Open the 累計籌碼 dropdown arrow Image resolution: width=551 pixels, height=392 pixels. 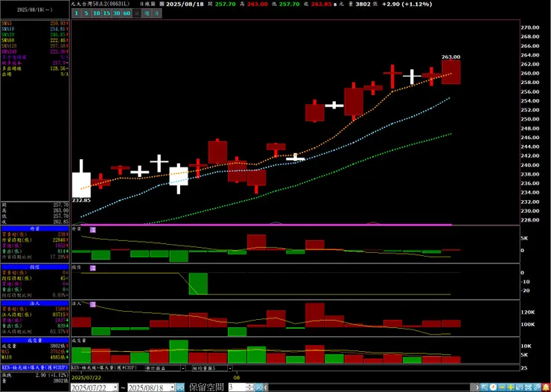click(x=183, y=368)
